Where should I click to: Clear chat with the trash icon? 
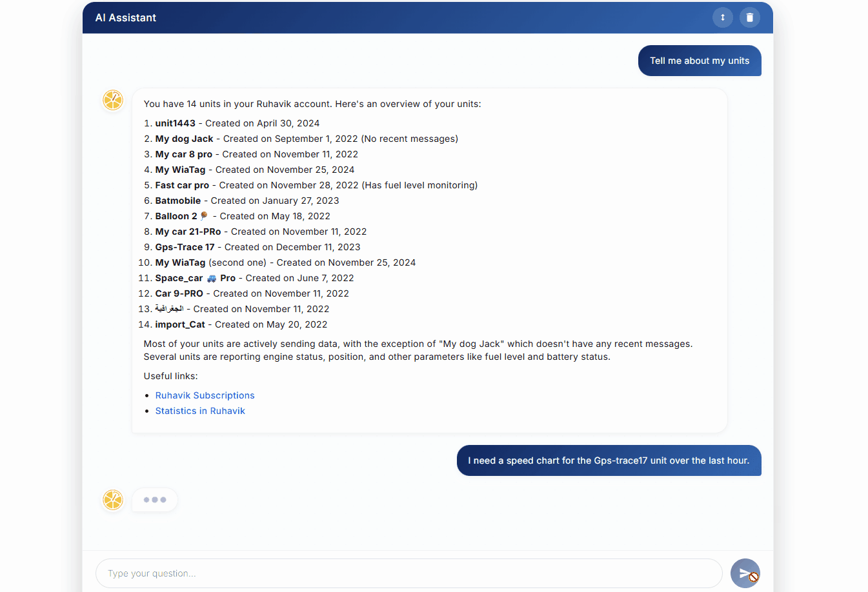coord(750,17)
